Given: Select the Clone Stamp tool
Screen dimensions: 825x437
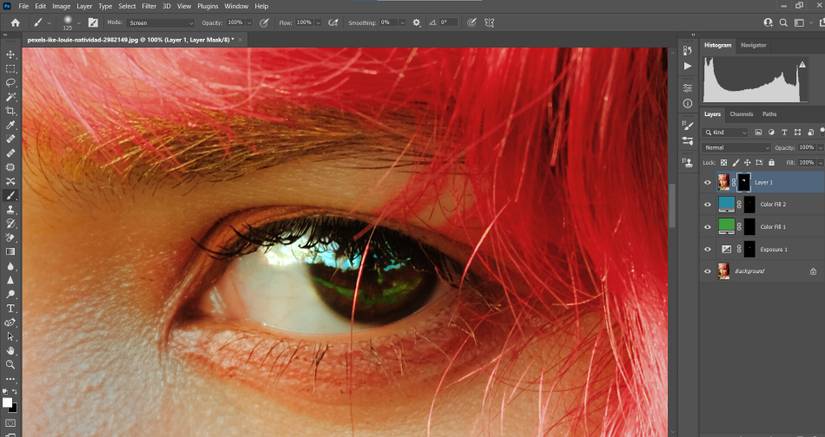Looking at the screenshot, I should coord(11,210).
